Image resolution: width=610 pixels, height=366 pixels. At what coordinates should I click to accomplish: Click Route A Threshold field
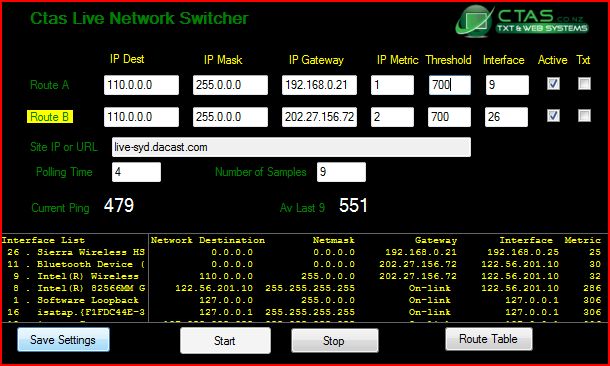450,85
